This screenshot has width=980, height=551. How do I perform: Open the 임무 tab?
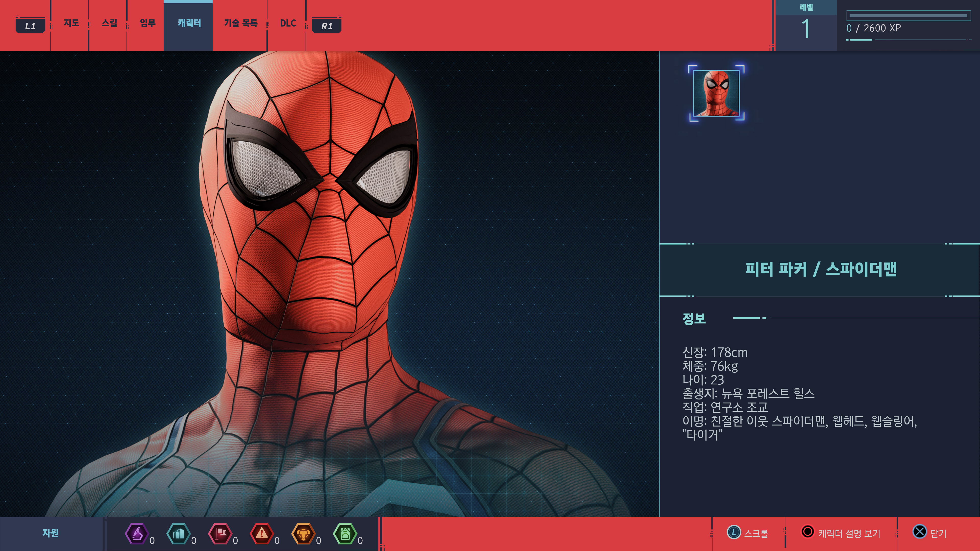click(148, 23)
